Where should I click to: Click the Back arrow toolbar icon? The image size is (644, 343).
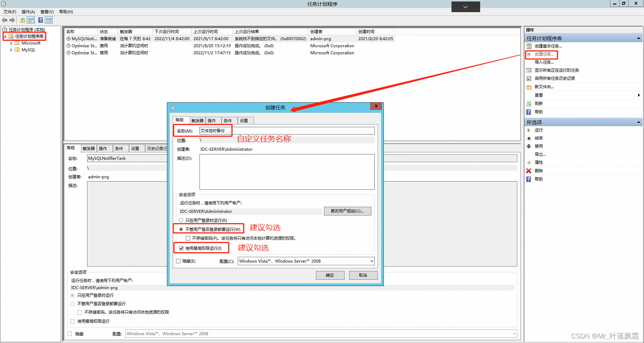click(x=5, y=20)
